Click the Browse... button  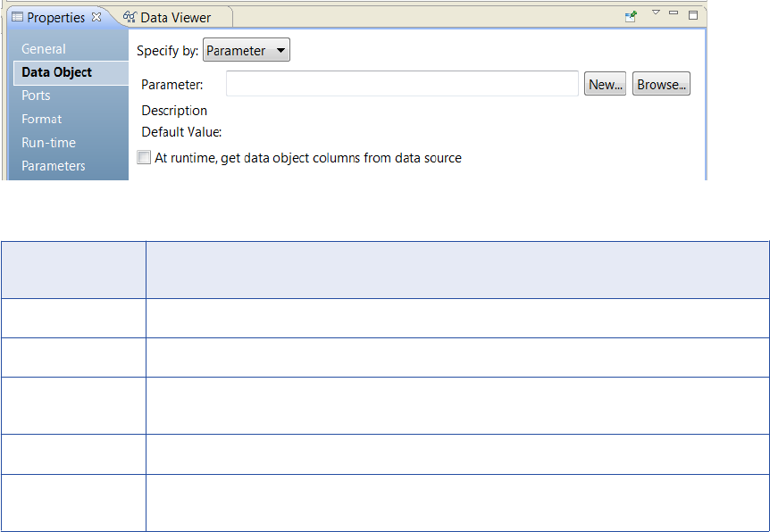pos(661,85)
